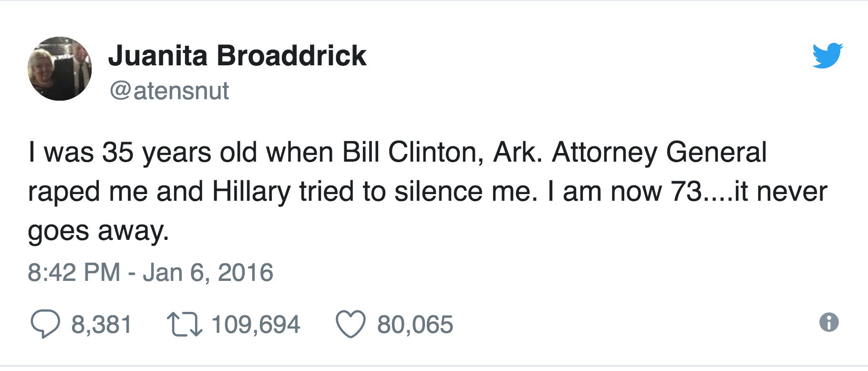Image resolution: width=868 pixels, height=371 pixels.
Task: Click the 8:42 PM time text
Action: tap(74, 273)
